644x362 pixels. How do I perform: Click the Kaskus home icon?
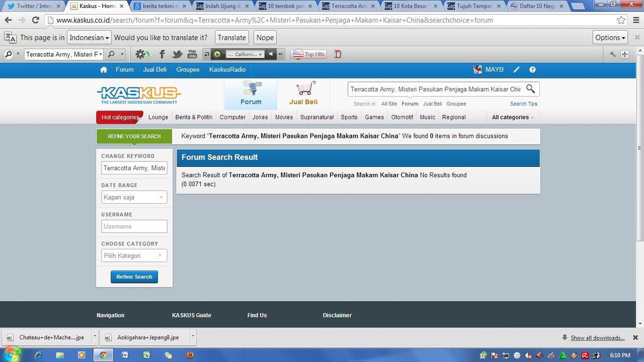point(104,70)
